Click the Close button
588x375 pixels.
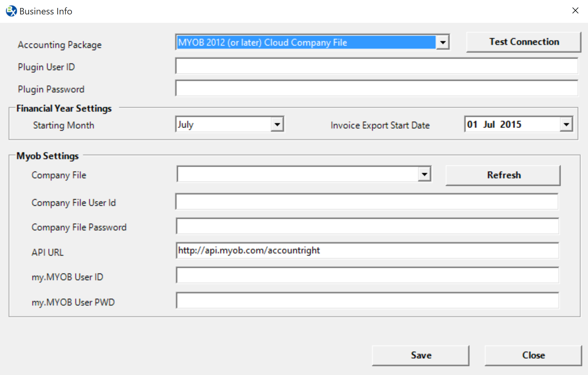533,355
